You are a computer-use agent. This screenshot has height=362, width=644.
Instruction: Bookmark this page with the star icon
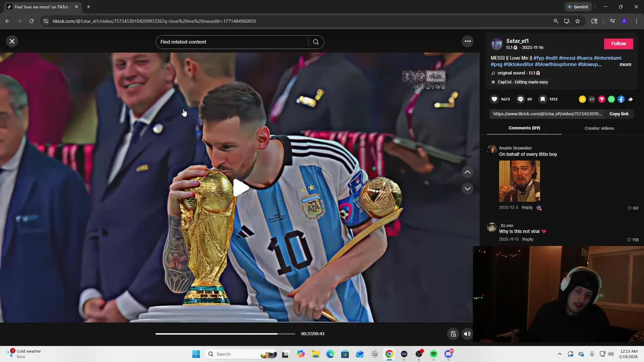578,21
